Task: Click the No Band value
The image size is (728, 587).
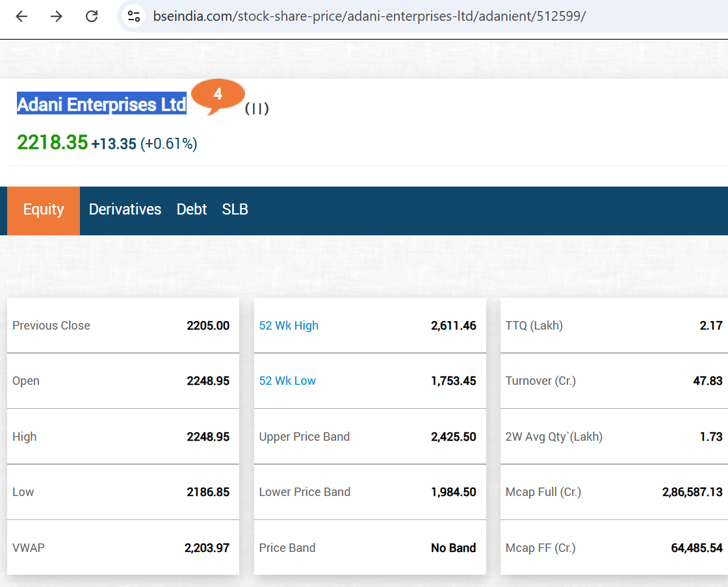Action: click(454, 548)
